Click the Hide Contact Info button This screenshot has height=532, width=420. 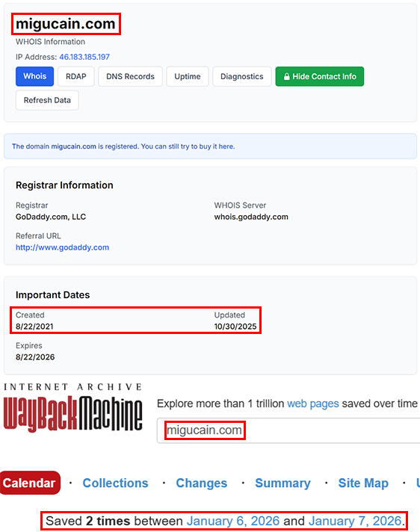pyautogui.click(x=320, y=76)
